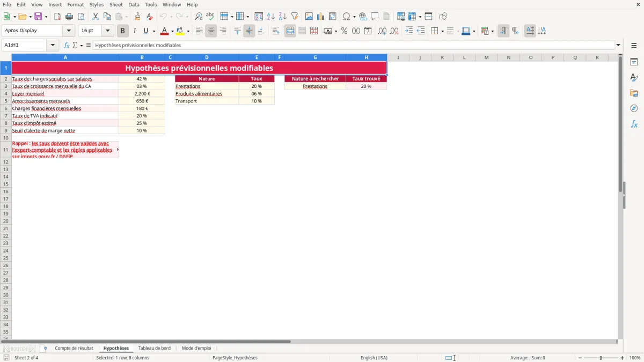Click the zoom out minus button
Image resolution: width=644 pixels, height=362 pixels.
pyautogui.click(x=580, y=358)
